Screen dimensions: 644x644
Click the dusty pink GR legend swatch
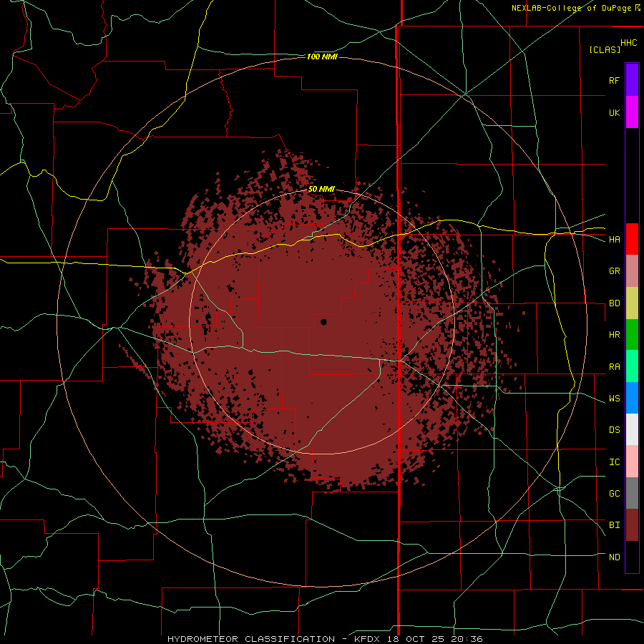(x=632, y=270)
